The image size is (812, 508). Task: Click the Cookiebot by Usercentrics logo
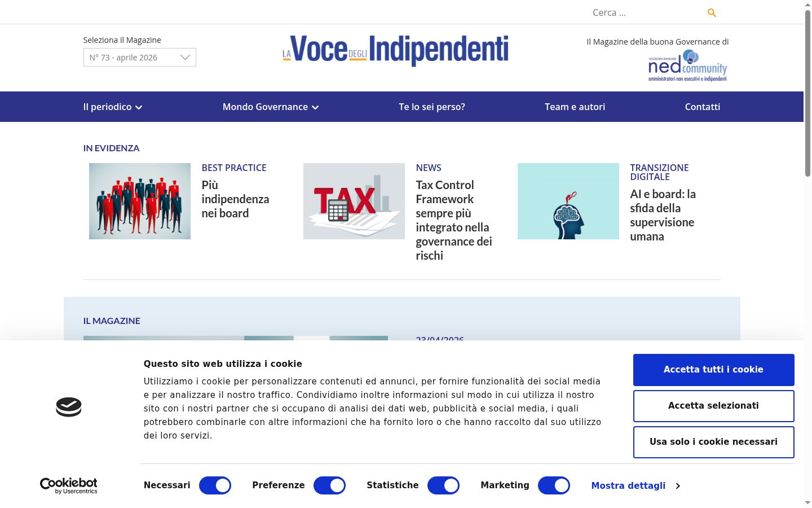[69, 485]
